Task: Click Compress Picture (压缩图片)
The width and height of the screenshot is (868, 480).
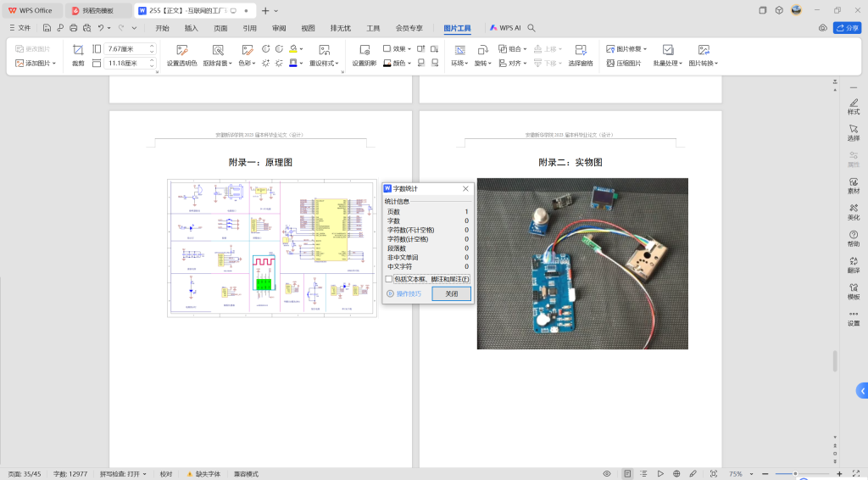Action: (624, 63)
